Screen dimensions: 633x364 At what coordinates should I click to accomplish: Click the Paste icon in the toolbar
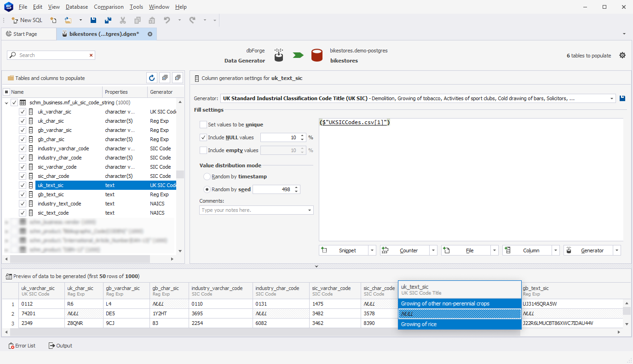152,20
